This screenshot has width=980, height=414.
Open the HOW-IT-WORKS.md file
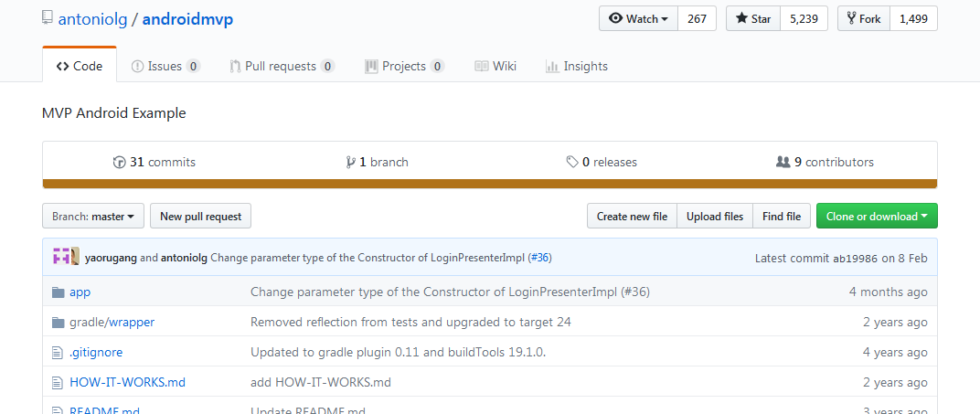click(x=127, y=381)
